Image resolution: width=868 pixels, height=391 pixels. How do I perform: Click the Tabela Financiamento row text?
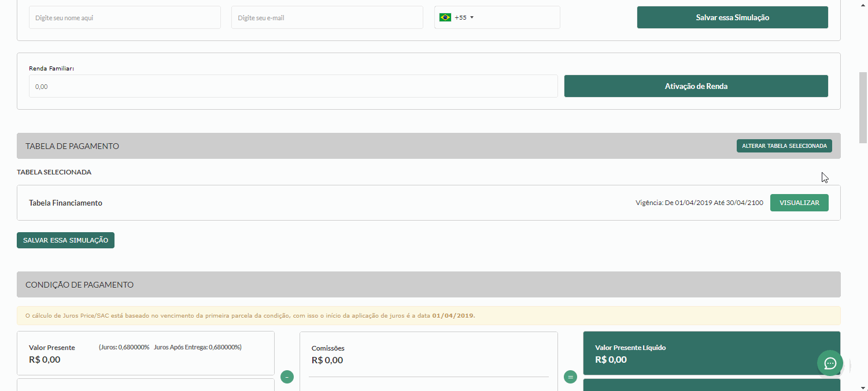click(x=65, y=203)
